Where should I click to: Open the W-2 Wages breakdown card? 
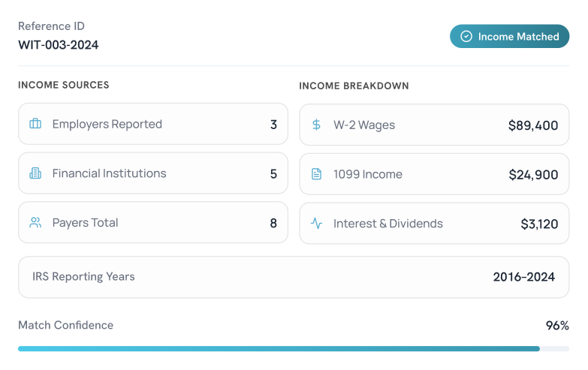(434, 125)
